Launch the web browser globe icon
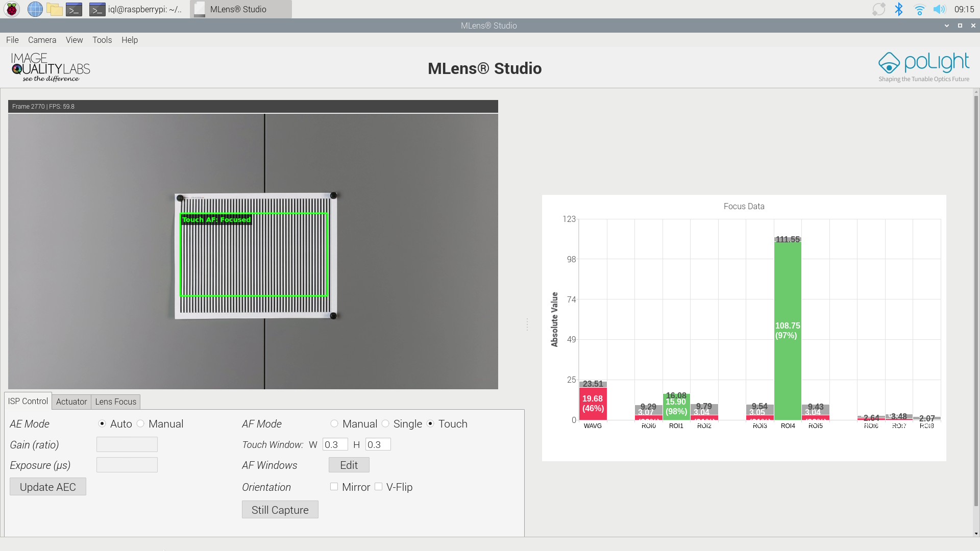Viewport: 980px width, 551px height. [35, 9]
